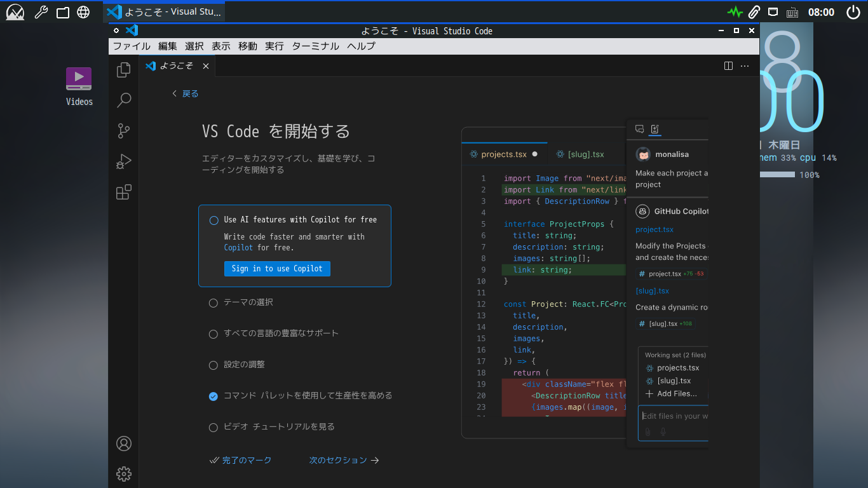Open the ファイル menu
This screenshot has height=488, width=868.
[x=132, y=46]
